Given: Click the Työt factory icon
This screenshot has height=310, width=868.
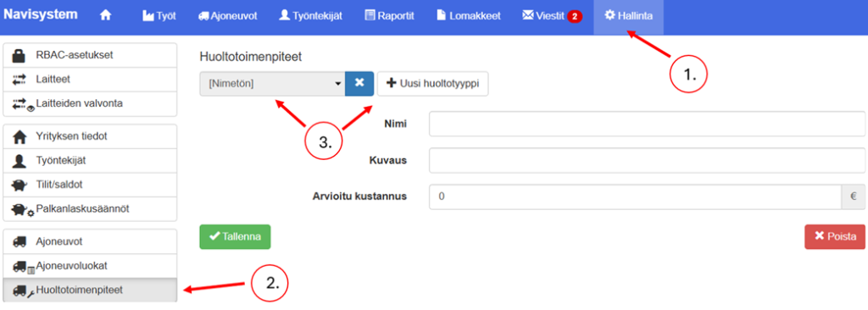Looking at the screenshot, I should point(148,16).
